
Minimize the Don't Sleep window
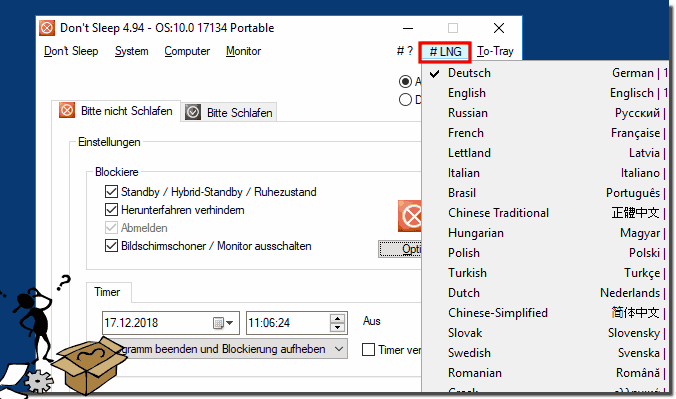[x=408, y=28]
